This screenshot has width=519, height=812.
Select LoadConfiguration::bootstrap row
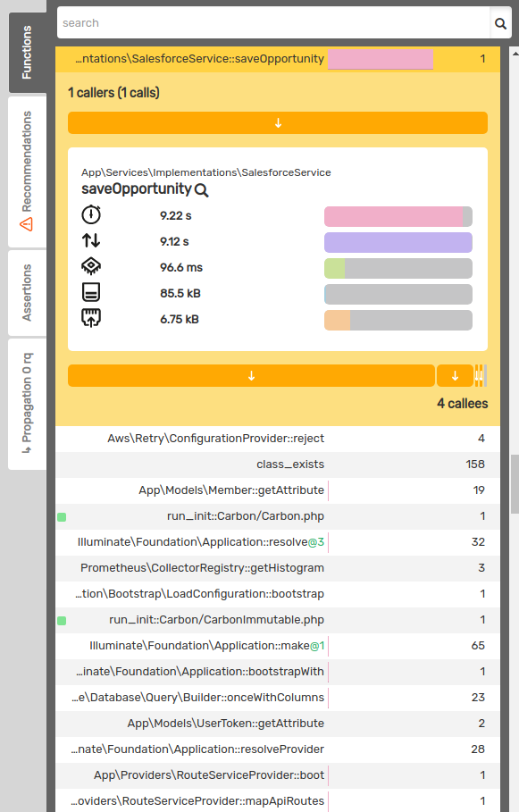click(278, 594)
